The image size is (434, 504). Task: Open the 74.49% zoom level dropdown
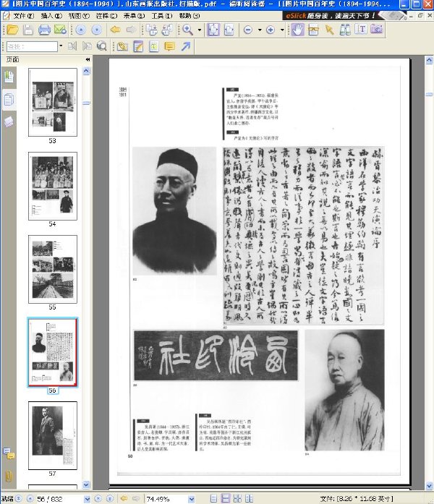click(191, 499)
